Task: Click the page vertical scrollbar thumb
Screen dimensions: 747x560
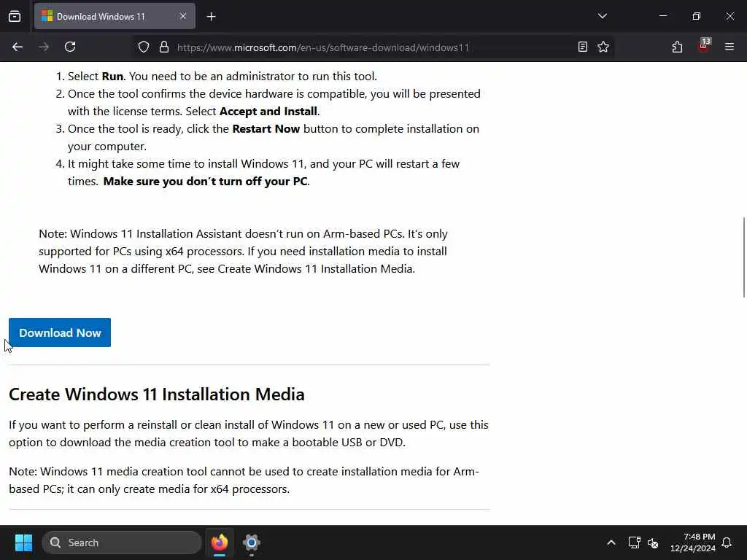Action: coord(743,257)
